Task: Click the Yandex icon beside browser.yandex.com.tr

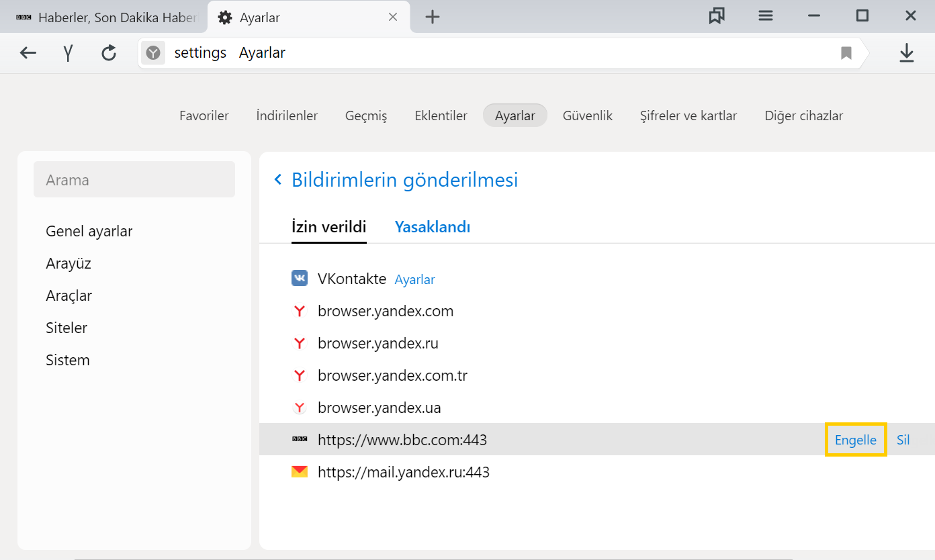Action: pyautogui.click(x=300, y=375)
